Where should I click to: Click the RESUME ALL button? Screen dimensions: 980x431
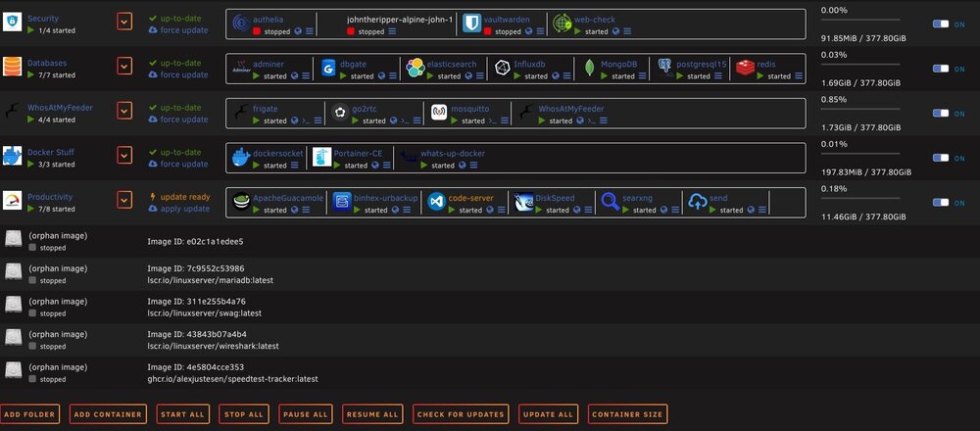[x=372, y=414]
